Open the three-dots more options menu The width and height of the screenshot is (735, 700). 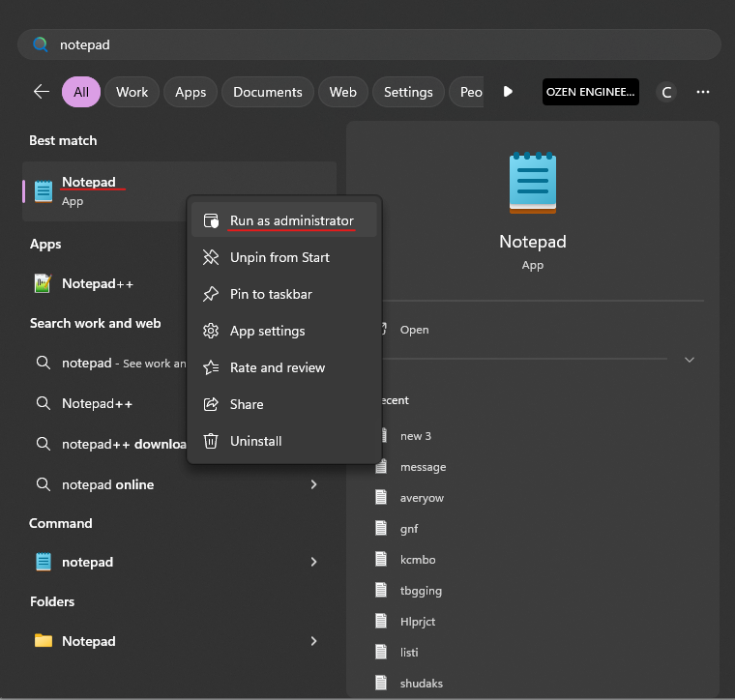[703, 92]
